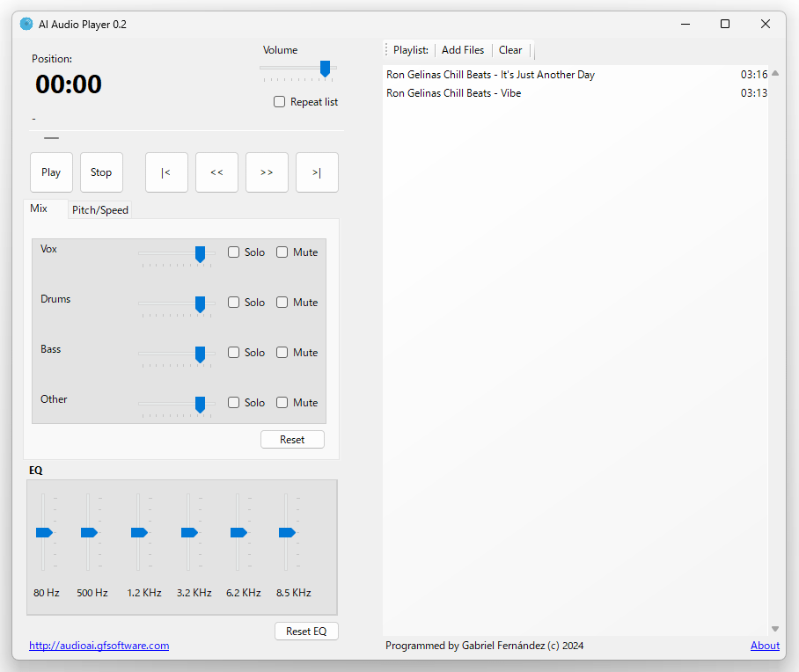Image resolution: width=799 pixels, height=672 pixels.
Task: Jump to previous track with |< button
Action: coord(166,172)
